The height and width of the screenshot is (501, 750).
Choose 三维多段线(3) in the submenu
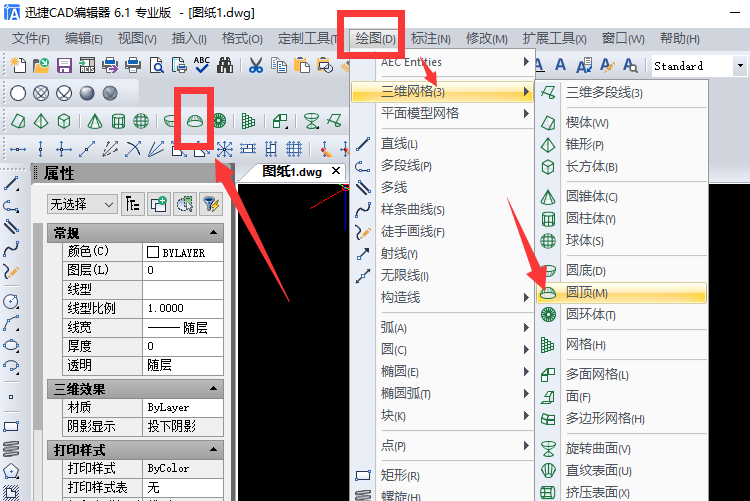(x=621, y=93)
